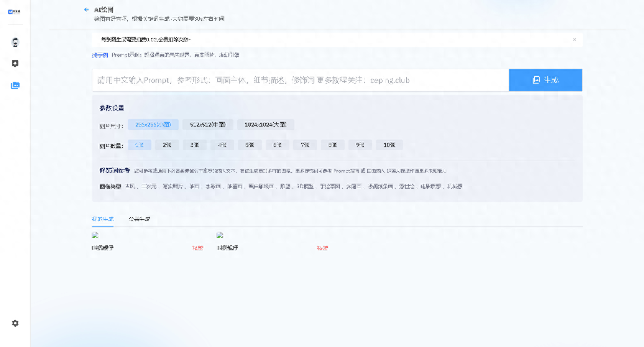Select 256x256(小图) image size
Viewport: 644px width, 347px height.
(153, 125)
